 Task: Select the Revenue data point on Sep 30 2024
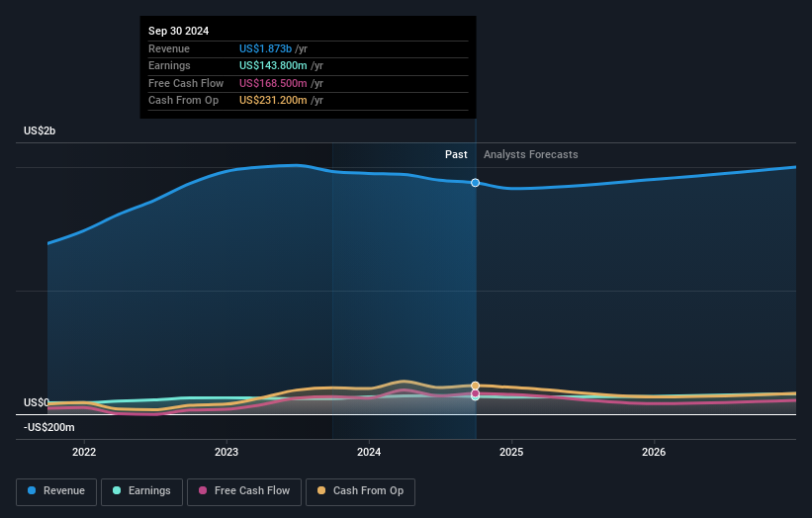[x=475, y=183]
